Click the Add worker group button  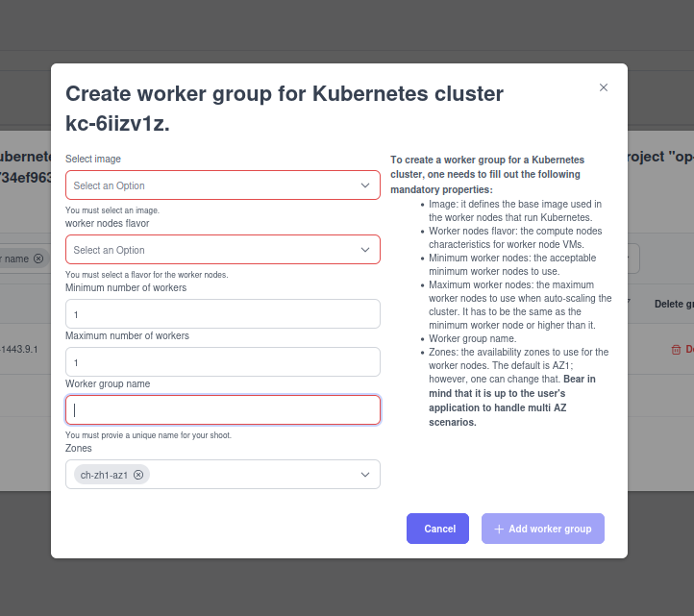tap(542, 529)
